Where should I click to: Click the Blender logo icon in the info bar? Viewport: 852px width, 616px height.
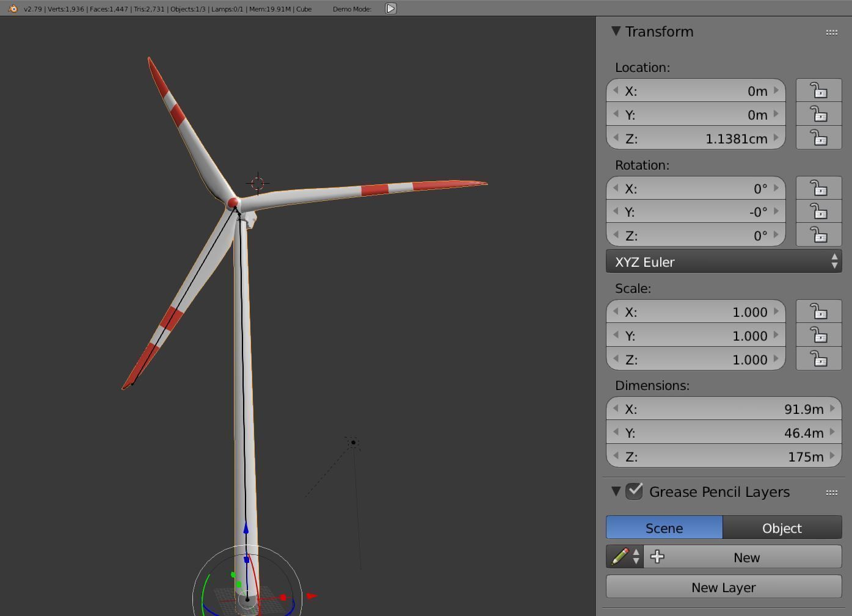pyautogui.click(x=13, y=9)
